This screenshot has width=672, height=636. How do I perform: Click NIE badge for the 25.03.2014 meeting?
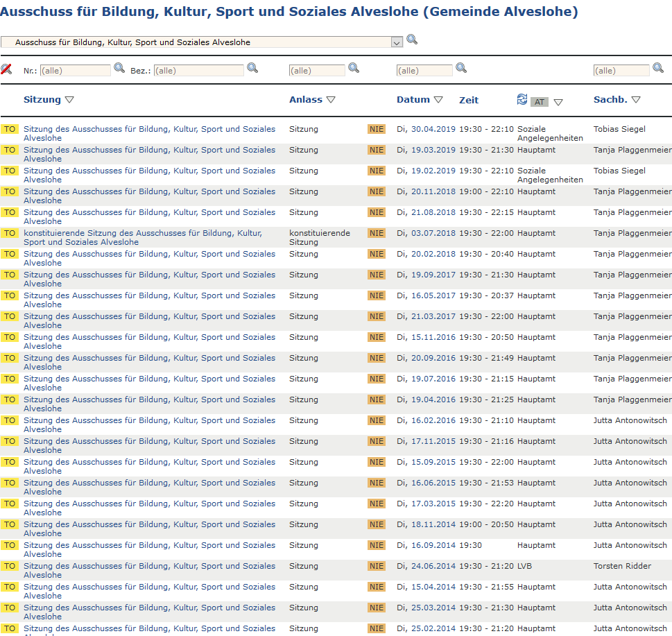coord(377,608)
